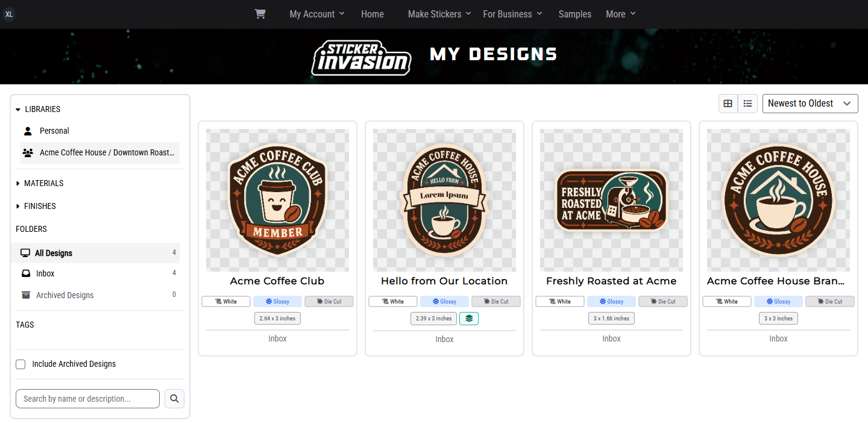Click Glossy finish badge on Acme Coffee Club
This screenshot has width=868, height=427.
point(277,302)
